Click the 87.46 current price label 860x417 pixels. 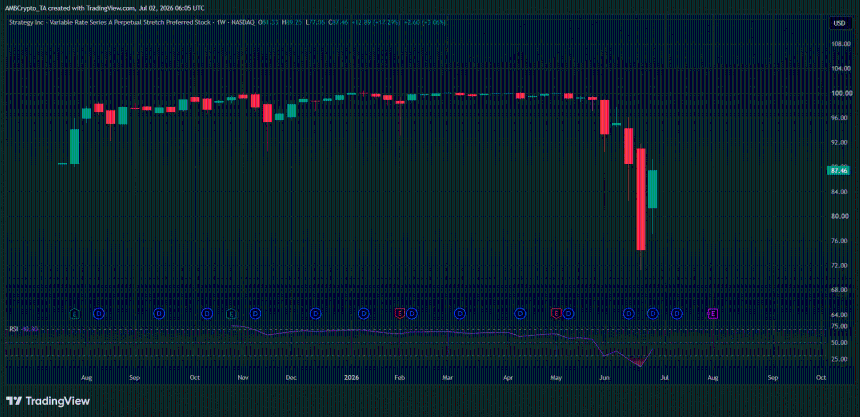click(x=839, y=171)
